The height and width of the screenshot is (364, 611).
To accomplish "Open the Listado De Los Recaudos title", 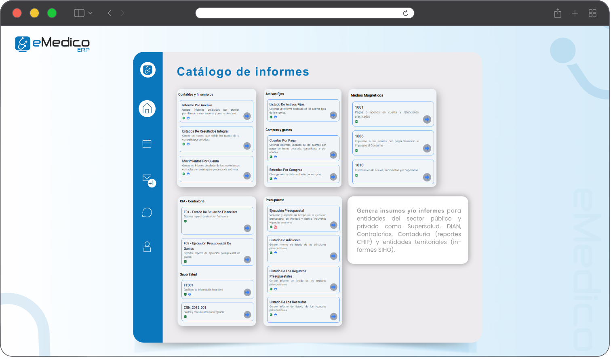I will (288, 302).
